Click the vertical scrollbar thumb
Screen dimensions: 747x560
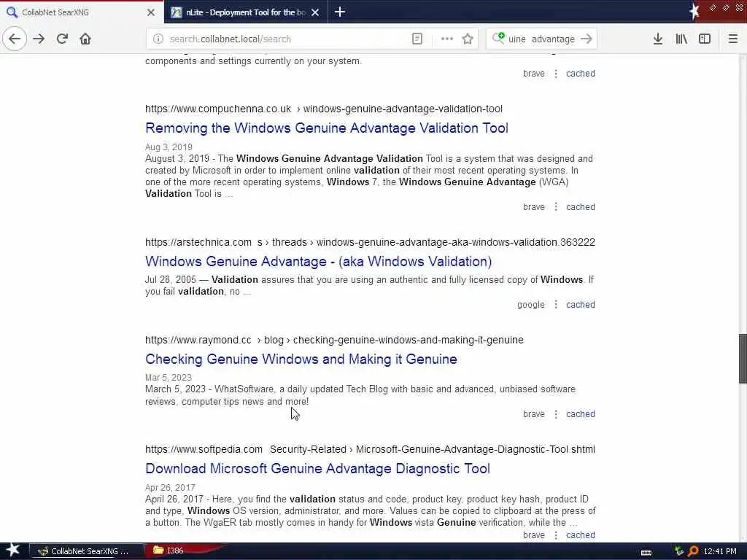(x=742, y=358)
